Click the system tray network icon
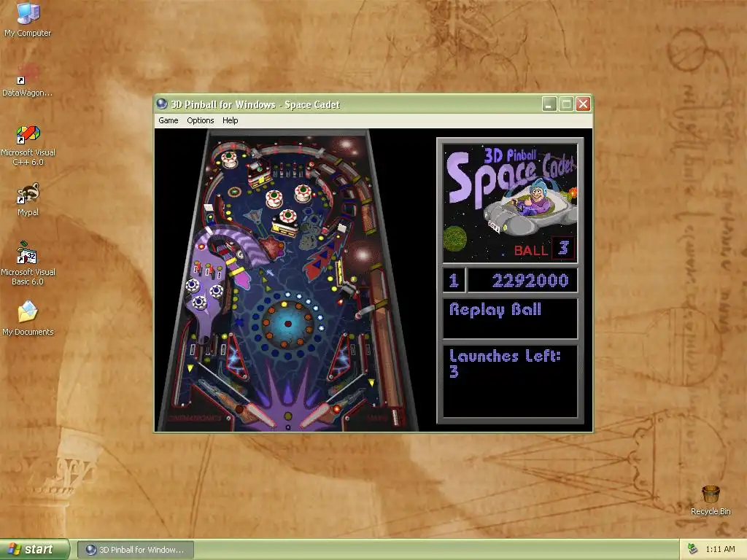Screen dimensions: 747x560 (x=692, y=549)
